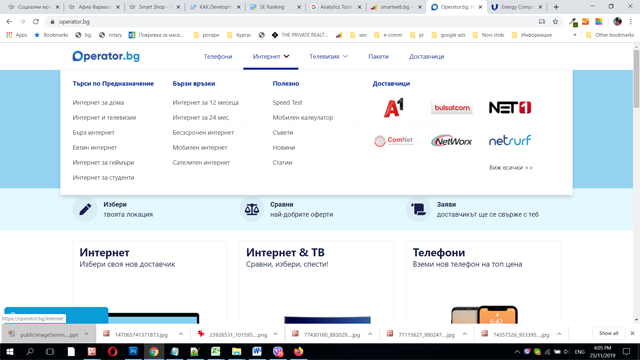This screenshot has width=640, height=360.
Task: Open File Explorer from the taskbar
Action: 236,351
